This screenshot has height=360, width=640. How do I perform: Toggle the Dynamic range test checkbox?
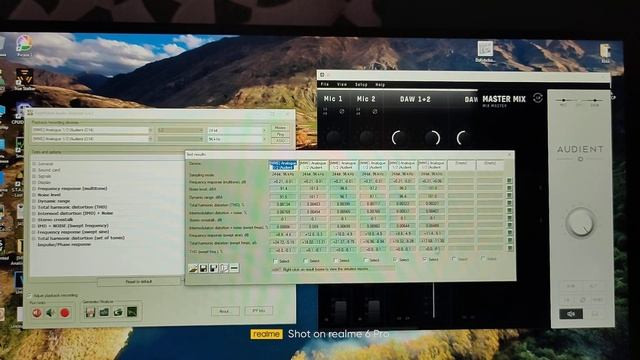click(x=34, y=201)
